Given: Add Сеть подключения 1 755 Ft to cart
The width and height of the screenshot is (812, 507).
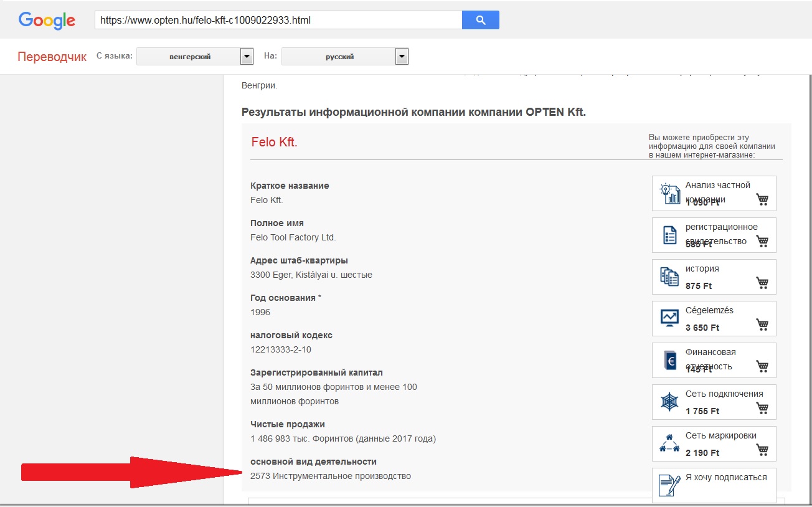Looking at the screenshot, I should click(762, 408).
